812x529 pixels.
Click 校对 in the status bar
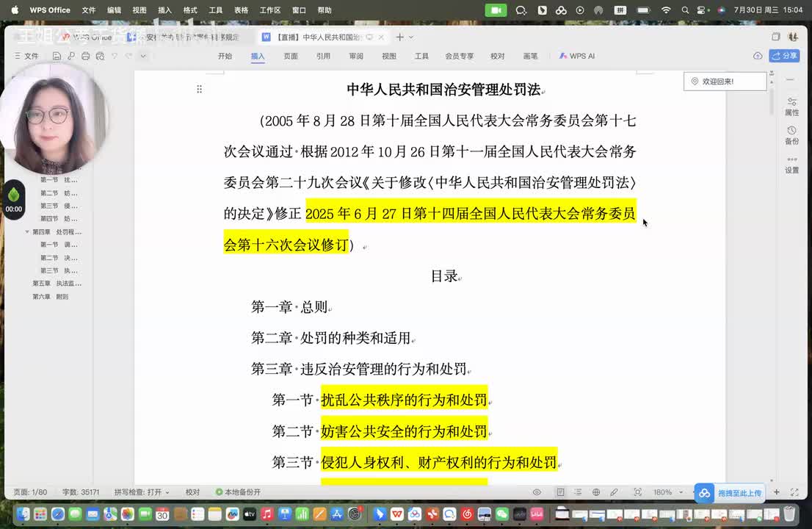coord(192,492)
